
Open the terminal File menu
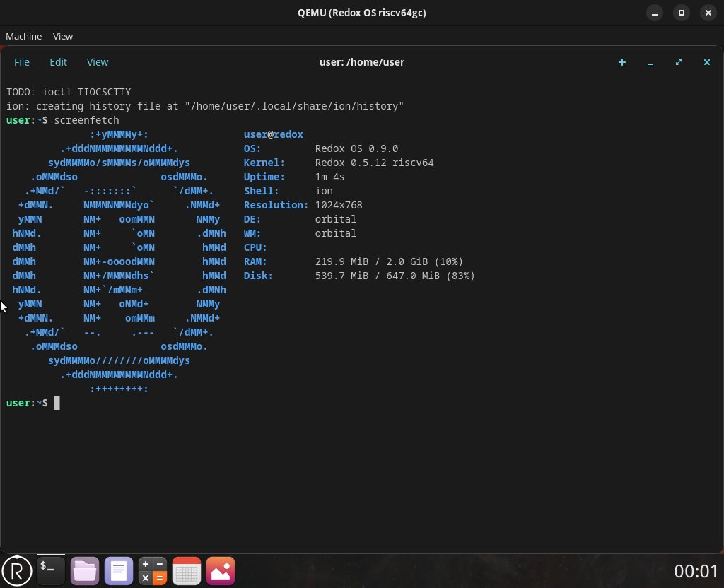[x=22, y=62]
